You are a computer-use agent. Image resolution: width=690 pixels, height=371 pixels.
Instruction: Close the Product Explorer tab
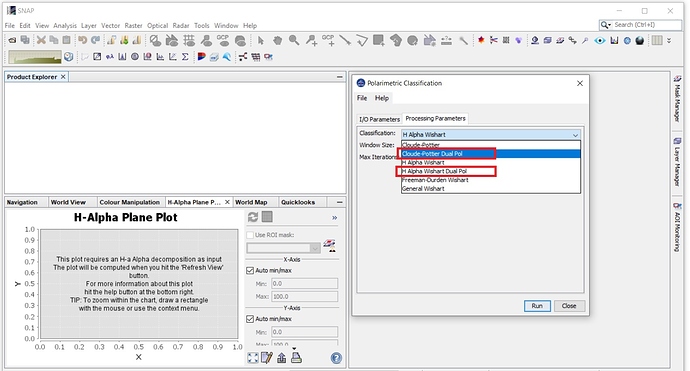[63, 77]
